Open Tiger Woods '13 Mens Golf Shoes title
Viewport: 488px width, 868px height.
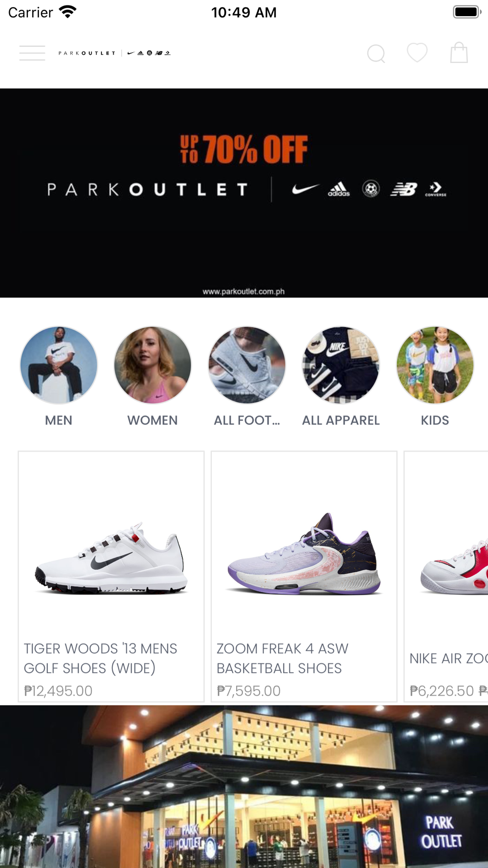pyautogui.click(x=101, y=658)
